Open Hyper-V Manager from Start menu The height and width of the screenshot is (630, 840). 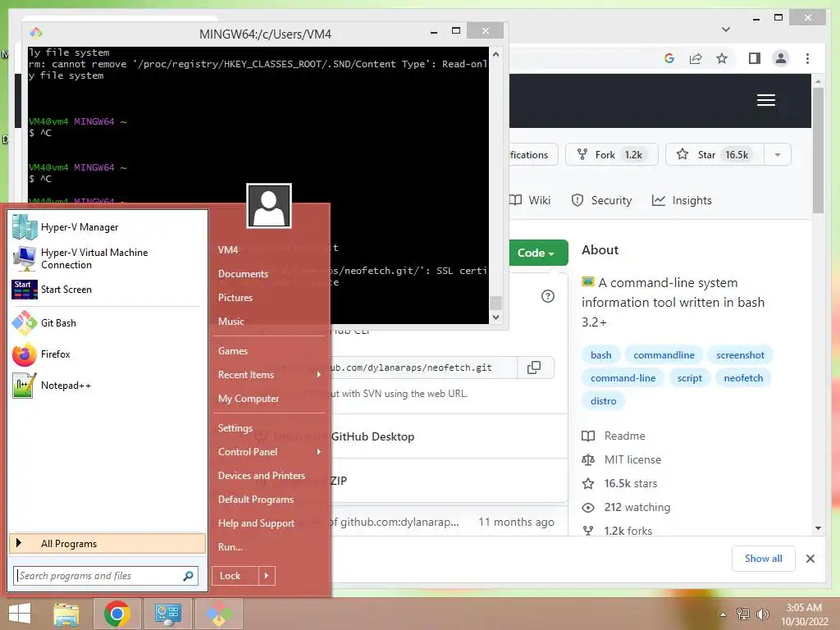[x=107, y=227]
